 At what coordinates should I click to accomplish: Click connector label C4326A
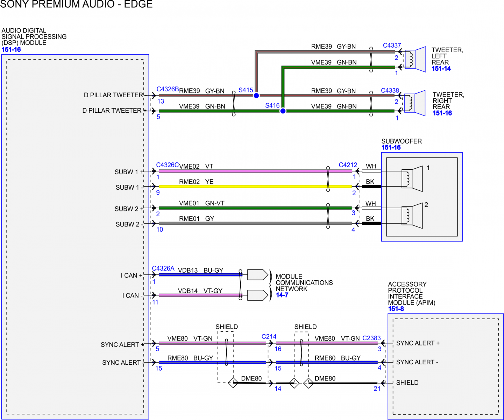click(163, 268)
